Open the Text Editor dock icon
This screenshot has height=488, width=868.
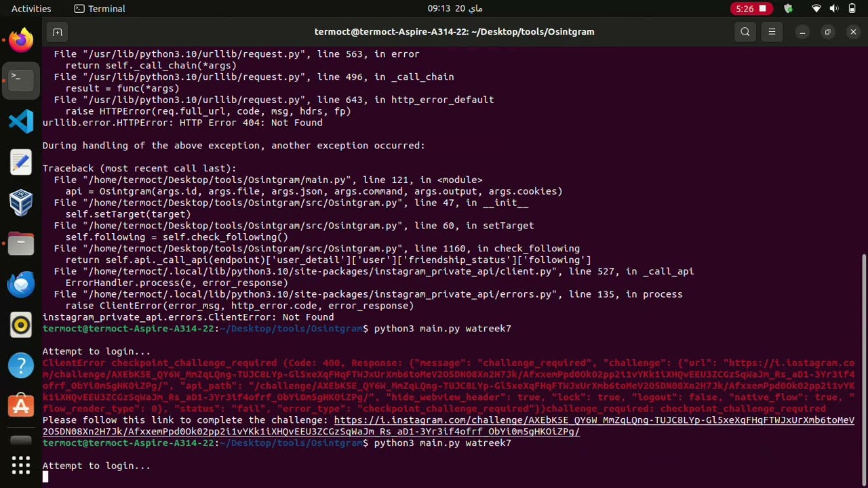pos(21,162)
